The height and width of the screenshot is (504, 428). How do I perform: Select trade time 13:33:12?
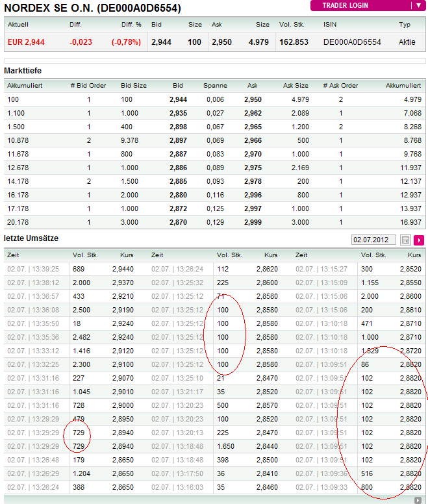point(45,351)
